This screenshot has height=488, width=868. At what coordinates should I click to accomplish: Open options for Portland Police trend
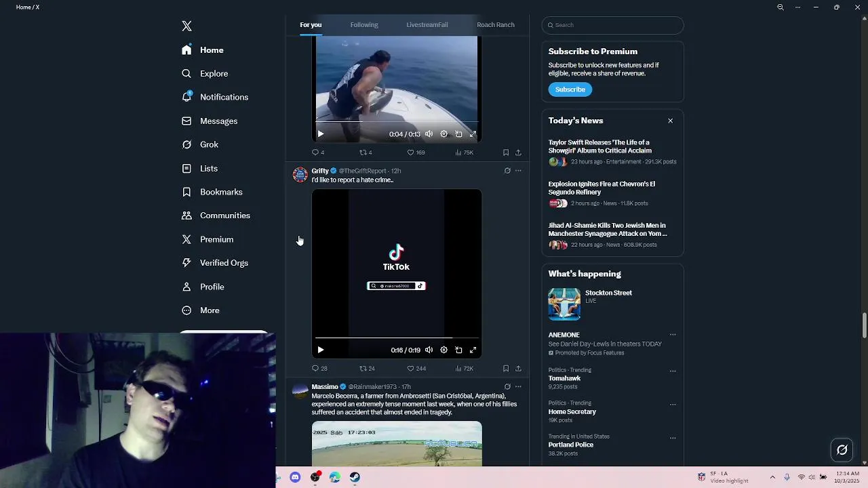pos(673,438)
